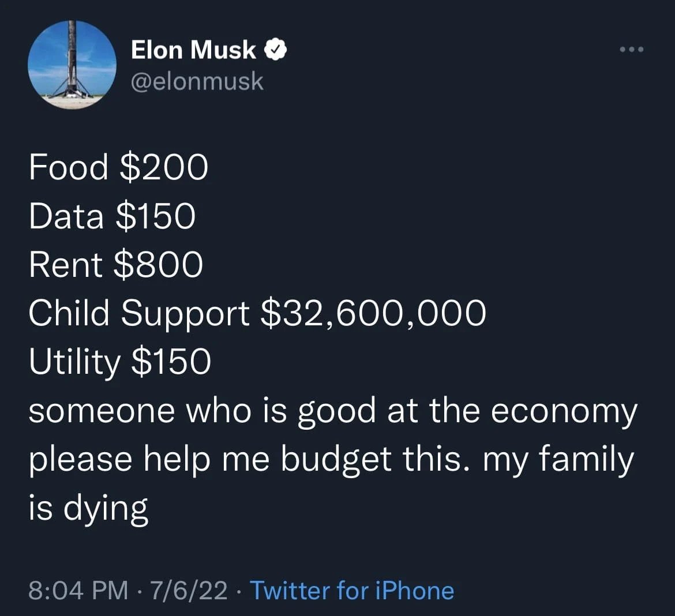Click the blue verified checkmark badge
This screenshot has height=616, width=675.
click(276, 50)
